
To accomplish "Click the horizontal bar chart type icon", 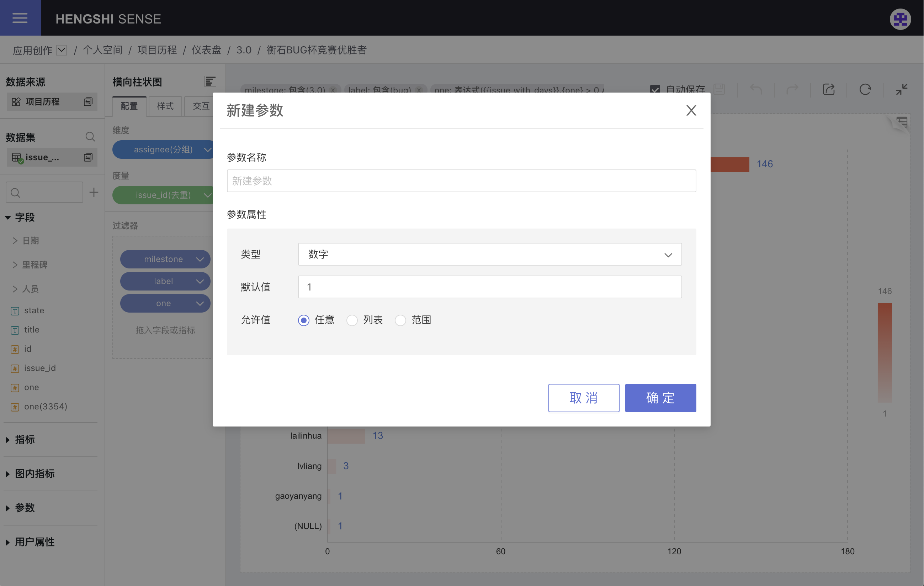I will pyautogui.click(x=210, y=82).
